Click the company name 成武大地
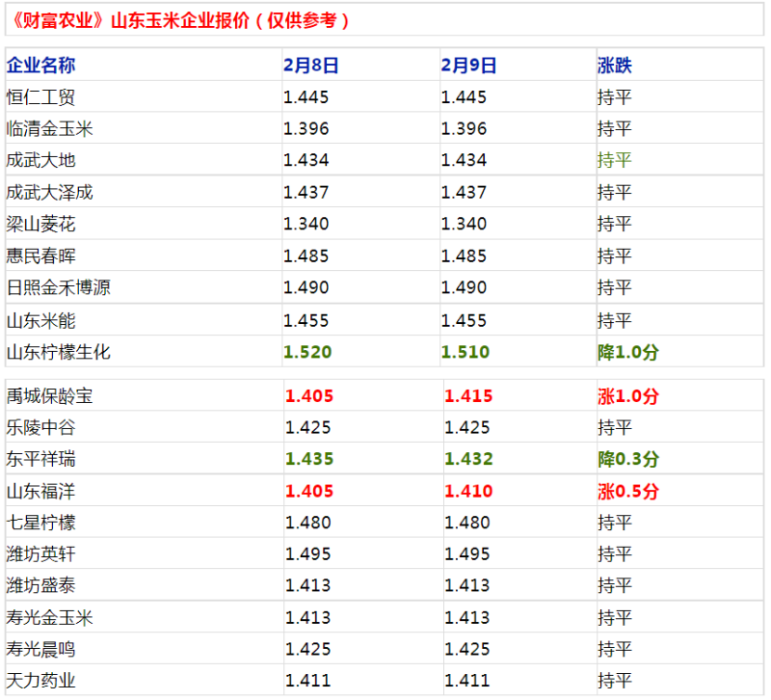 40,160
